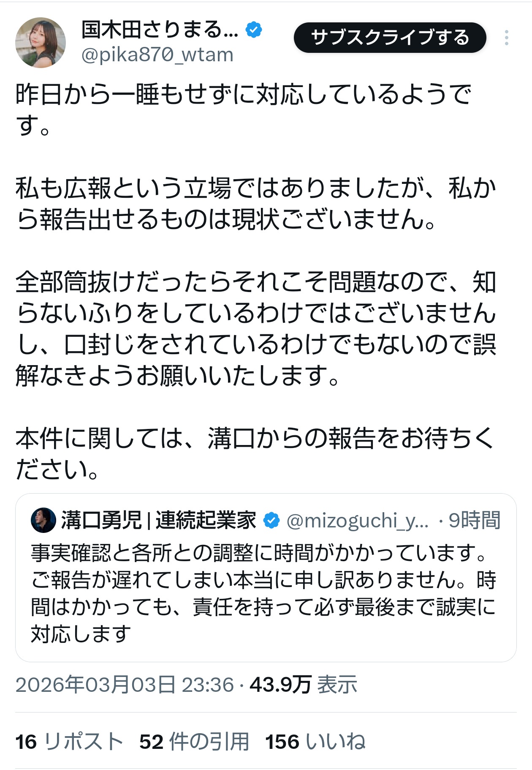
Task: Click the paragraph starting 私も広報という立場
Action: pyautogui.click(x=256, y=204)
